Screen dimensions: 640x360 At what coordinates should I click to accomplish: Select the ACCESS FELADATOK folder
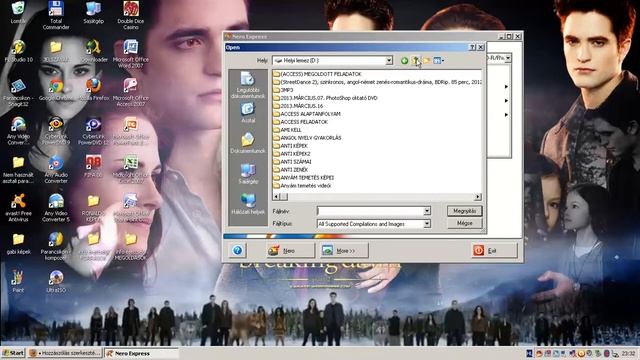(x=300, y=122)
